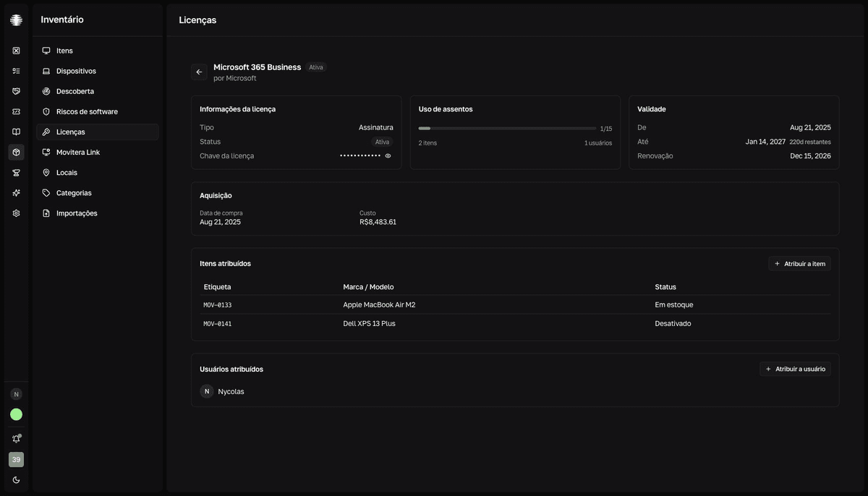
Task: Click Dell XPS 13 Plus cell
Action: (x=369, y=323)
